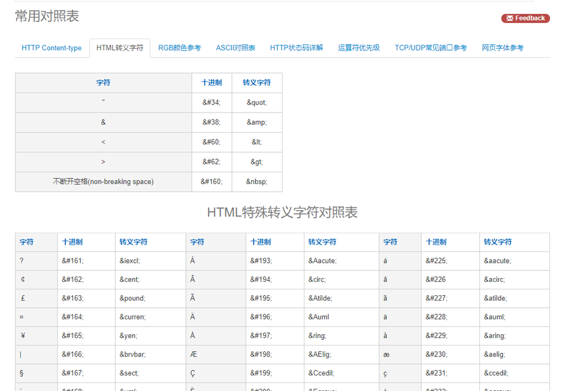Viewport: 588px width, 391px height.
Task: Click the § character cell
Action: tap(36, 373)
